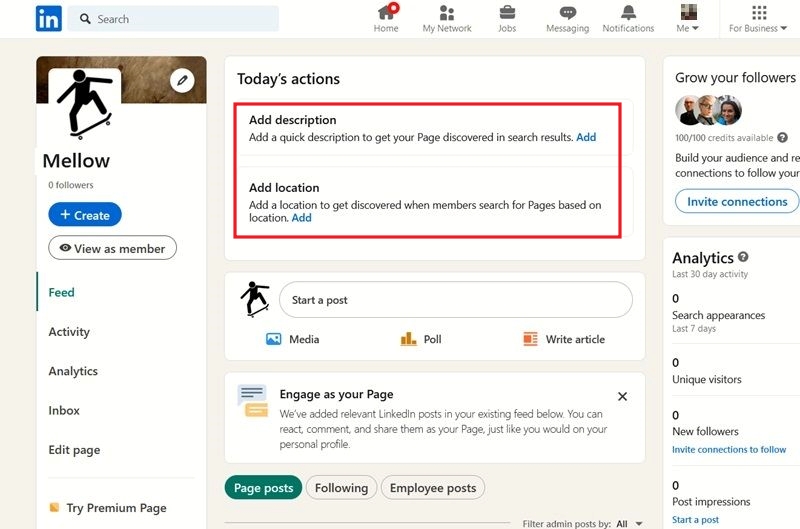Click the 100/100 credits available text
The image size is (800, 529).
pos(724,138)
